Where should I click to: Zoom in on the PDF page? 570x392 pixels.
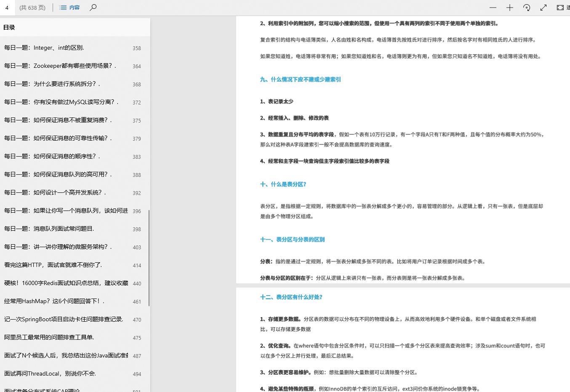tap(509, 7)
